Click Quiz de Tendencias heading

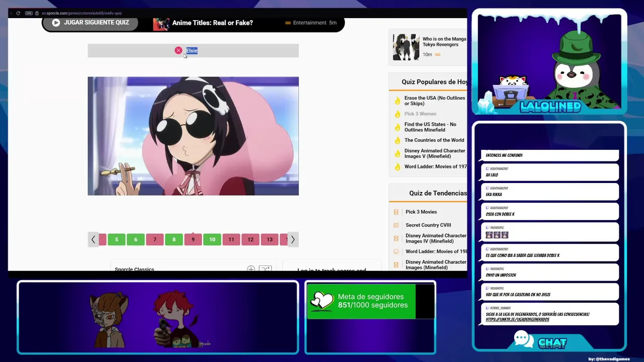(x=438, y=193)
